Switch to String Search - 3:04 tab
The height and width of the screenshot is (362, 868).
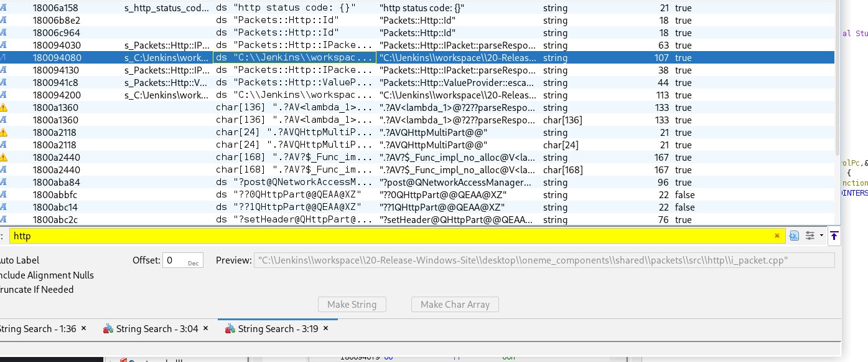tap(157, 328)
